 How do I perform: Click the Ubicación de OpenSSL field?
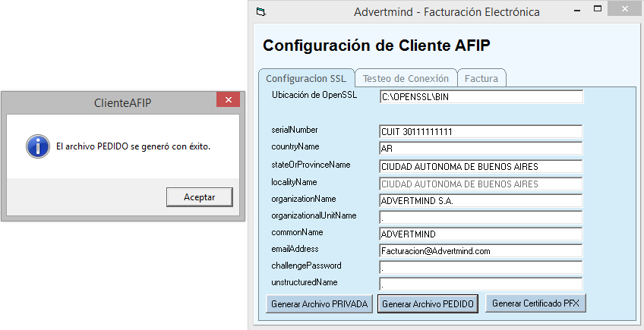tap(481, 97)
